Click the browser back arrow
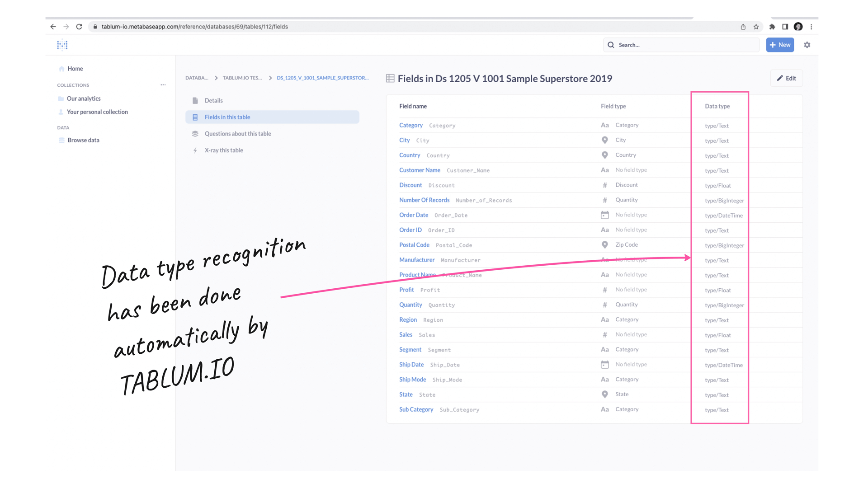 [53, 27]
